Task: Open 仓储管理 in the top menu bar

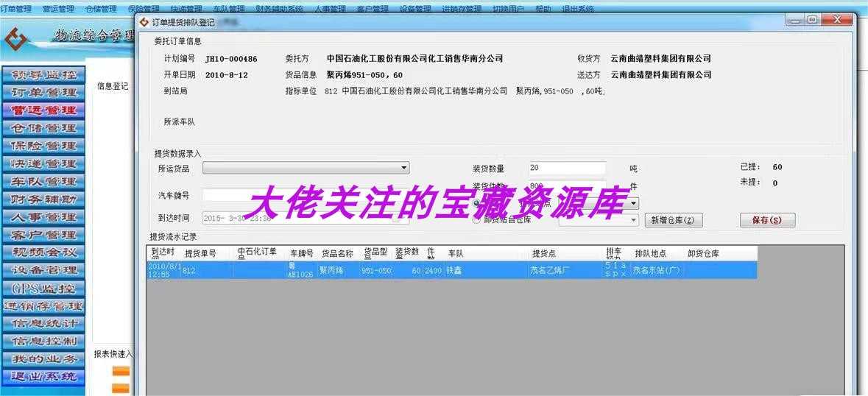Action: click(x=102, y=9)
